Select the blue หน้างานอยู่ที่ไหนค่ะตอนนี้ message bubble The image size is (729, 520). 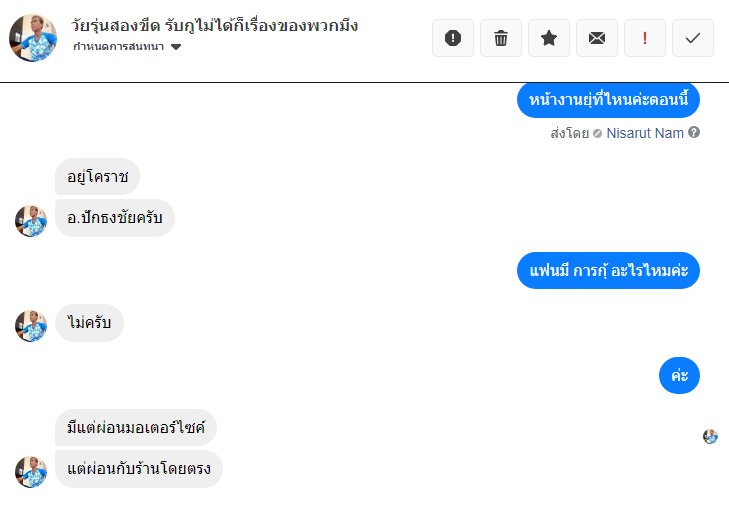point(608,100)
